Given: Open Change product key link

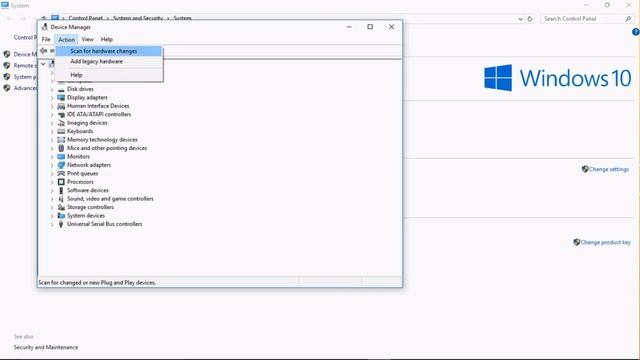Looking at the screenshot, I should coord(606,242).
